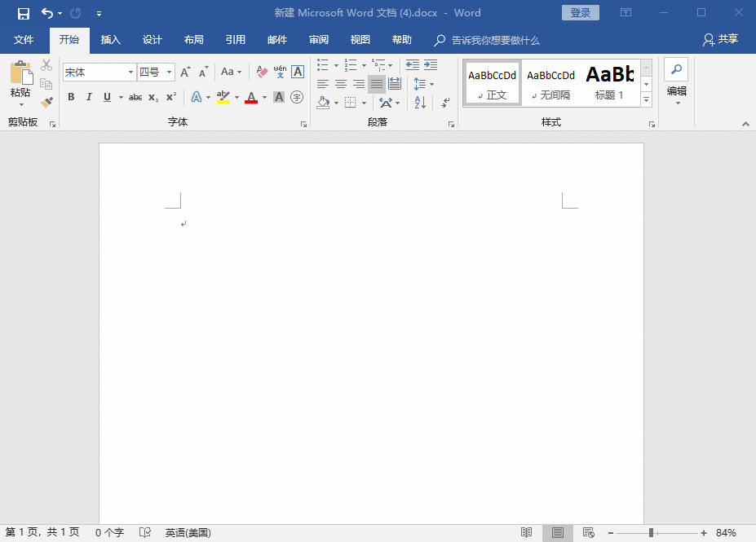Screen dimensions: 756x542
Task: Click the Cut scissors icon
Action: coord(46,65)
